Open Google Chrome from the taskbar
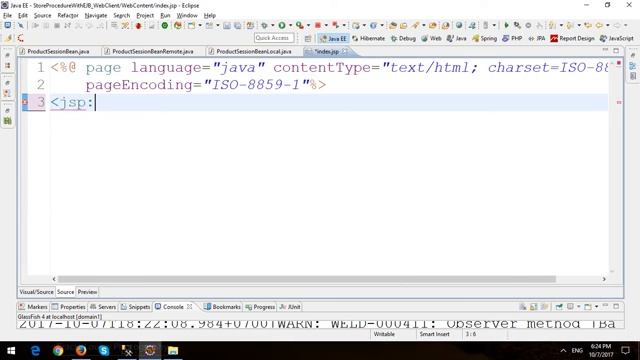 coord(58,351)
